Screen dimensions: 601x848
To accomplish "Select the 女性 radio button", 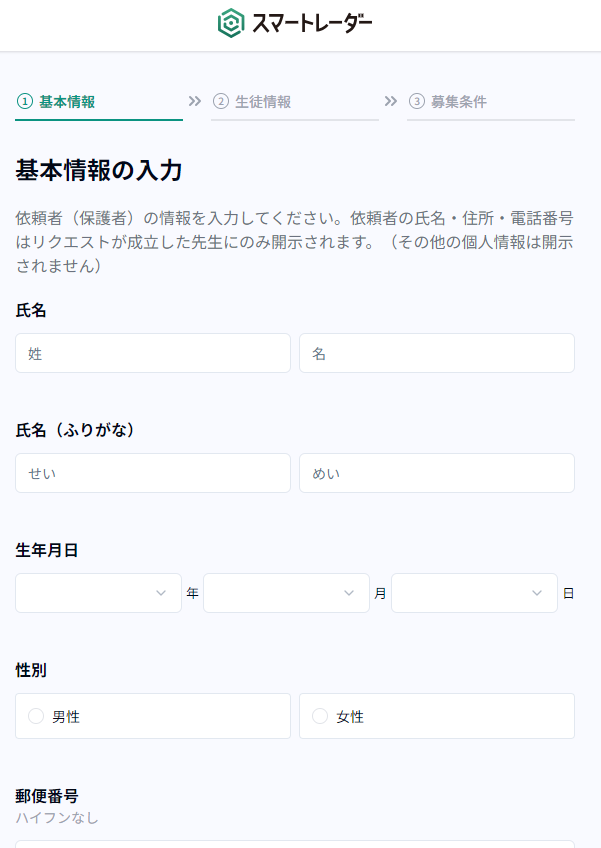I will 320,716.
